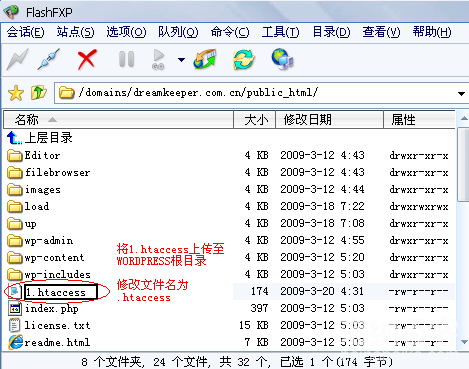Screen dimensions: 469x369
Task: Expand the remote path history dropdown
Action: (x=461, y=94)
